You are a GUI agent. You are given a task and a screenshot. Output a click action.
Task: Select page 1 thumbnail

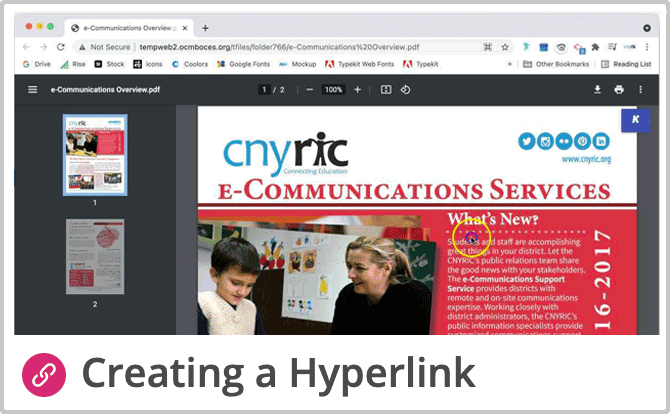coord(95,155)
